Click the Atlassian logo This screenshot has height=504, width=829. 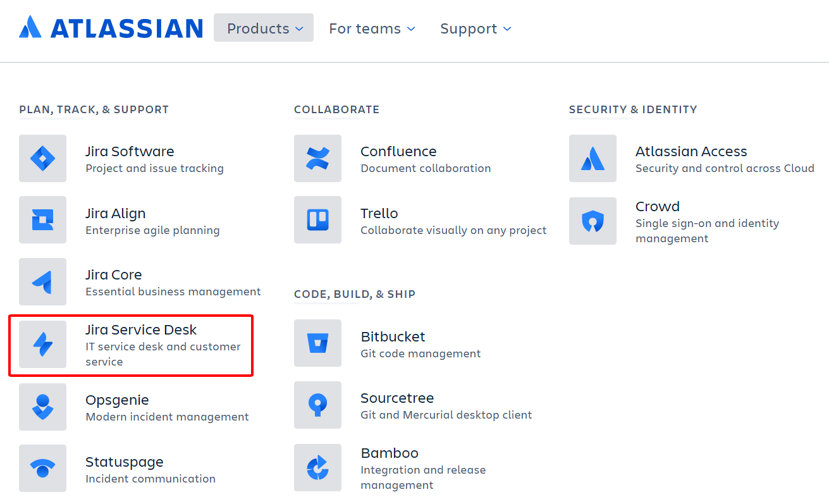pos(111,27)
